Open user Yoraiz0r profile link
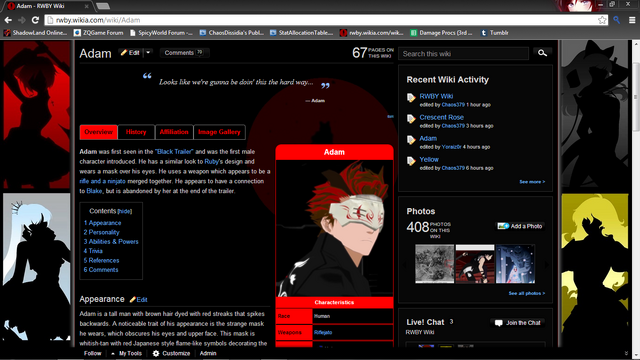Image resolution: width=640 pixels, height=360 pixels. point(451,147)
